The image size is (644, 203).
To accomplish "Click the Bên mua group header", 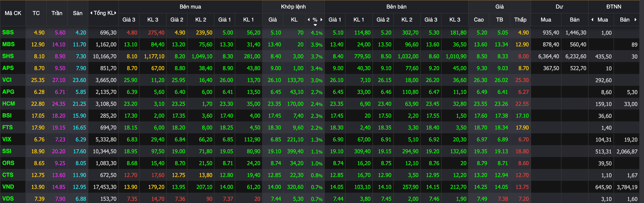I will [x=190, y=7].
